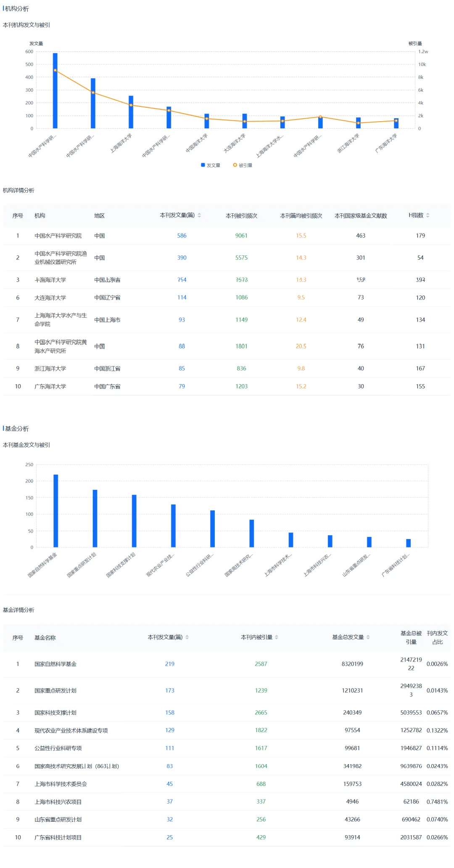The height and width of the screenshot is (868, 454).
Task: Sort fund table by 本刊内被引量 arrows
Action: 277,637
